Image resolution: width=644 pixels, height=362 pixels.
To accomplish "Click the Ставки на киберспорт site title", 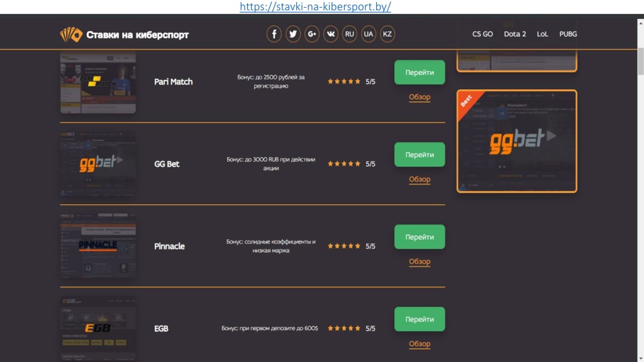I will [137, 35].
